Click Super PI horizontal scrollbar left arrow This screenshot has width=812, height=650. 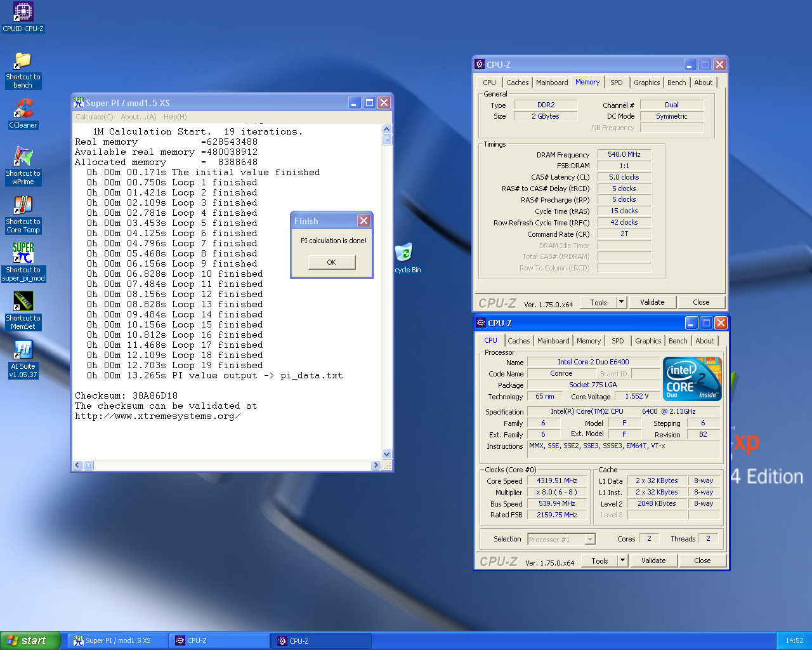(77, 465)
